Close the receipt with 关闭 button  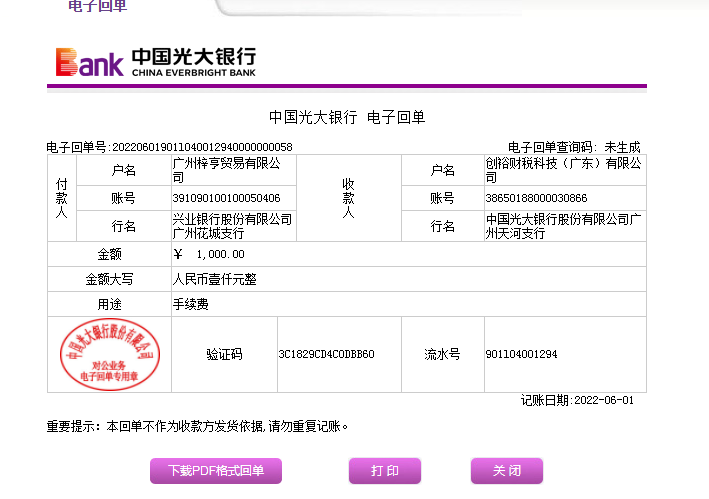click(x=506, y=471)
